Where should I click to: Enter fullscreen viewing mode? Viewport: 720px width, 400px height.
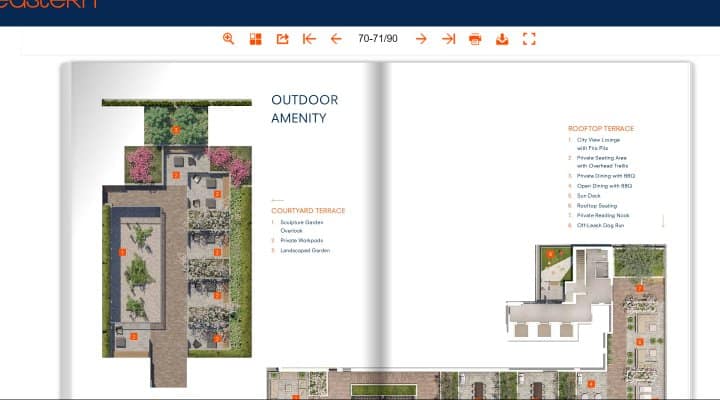tap(529, 39)
